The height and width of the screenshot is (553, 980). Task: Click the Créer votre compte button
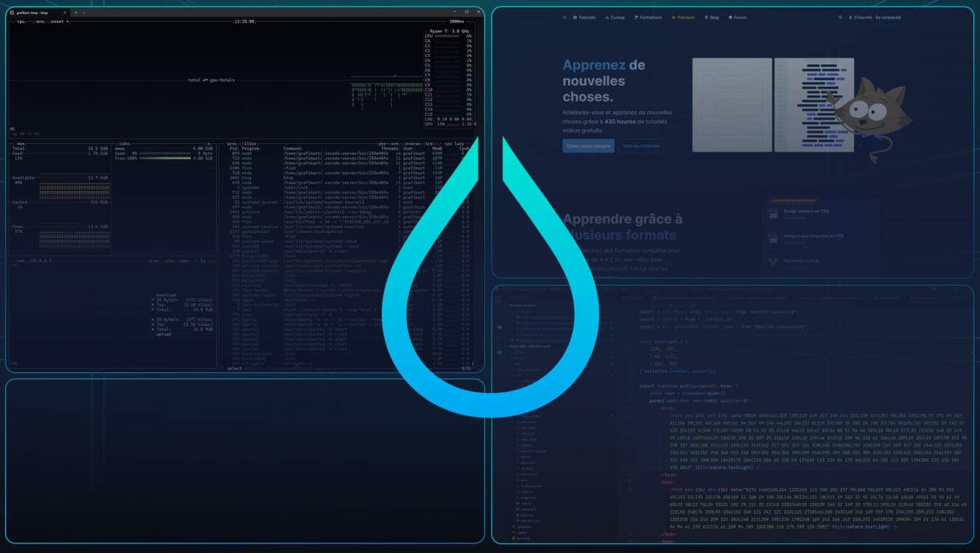tap(588, 146)
